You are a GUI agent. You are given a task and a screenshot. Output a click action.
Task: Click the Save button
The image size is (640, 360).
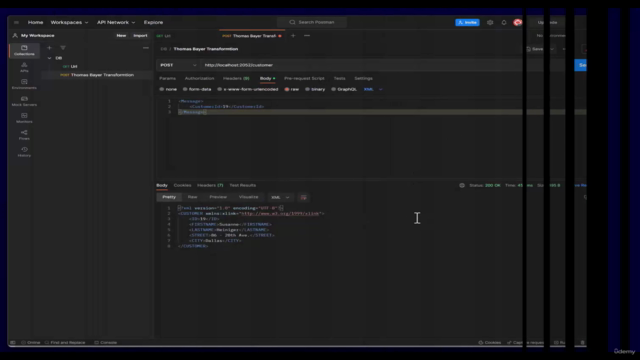click(536, 49)
